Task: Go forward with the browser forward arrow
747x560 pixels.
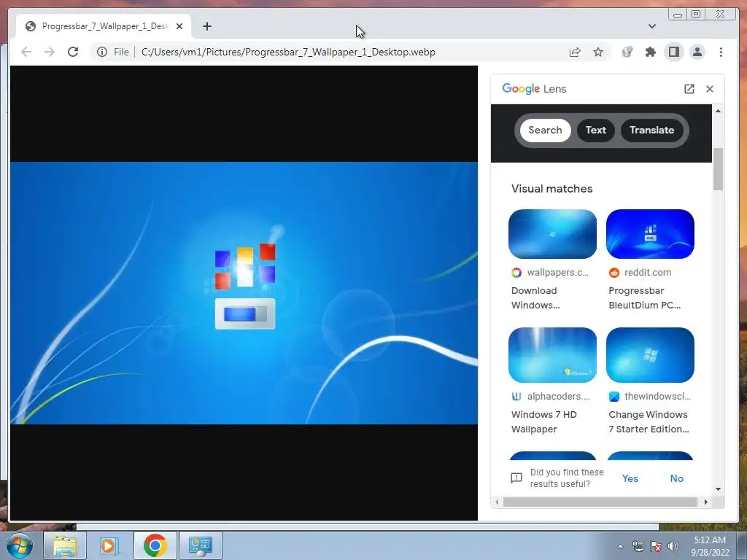Action: click(50, 52)
